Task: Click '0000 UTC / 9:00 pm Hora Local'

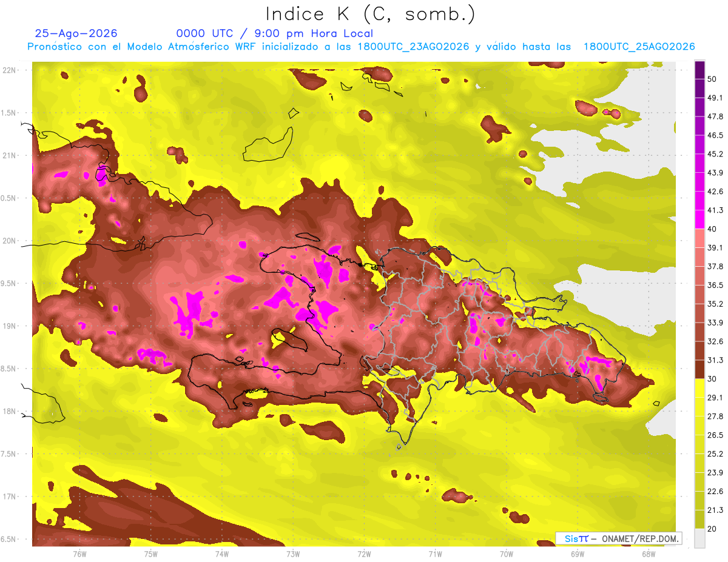Action: 274,33
